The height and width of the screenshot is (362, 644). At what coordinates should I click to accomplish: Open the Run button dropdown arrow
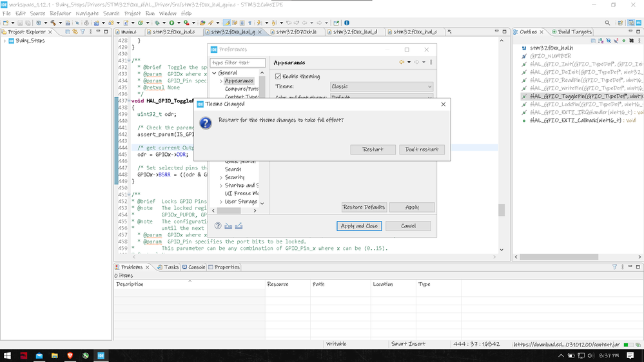179,23
